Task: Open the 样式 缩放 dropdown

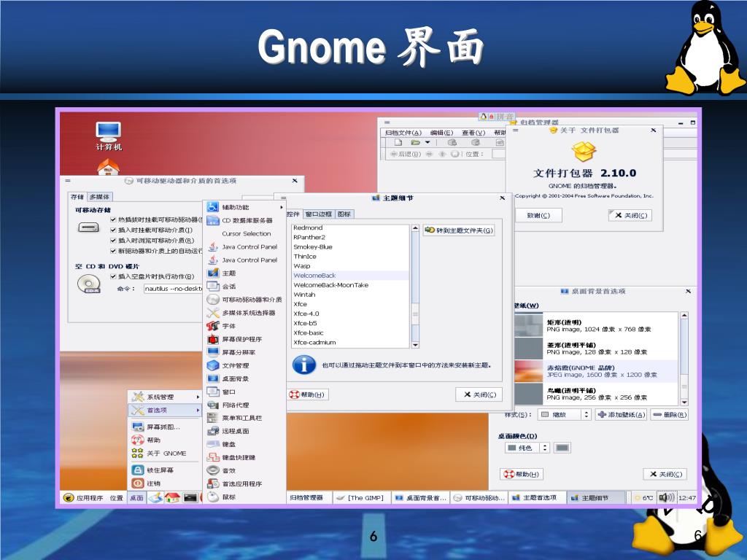Action: [565, 415]
